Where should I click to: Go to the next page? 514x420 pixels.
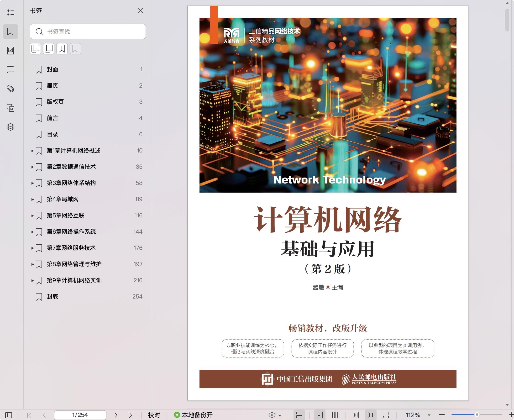(116, 415)
